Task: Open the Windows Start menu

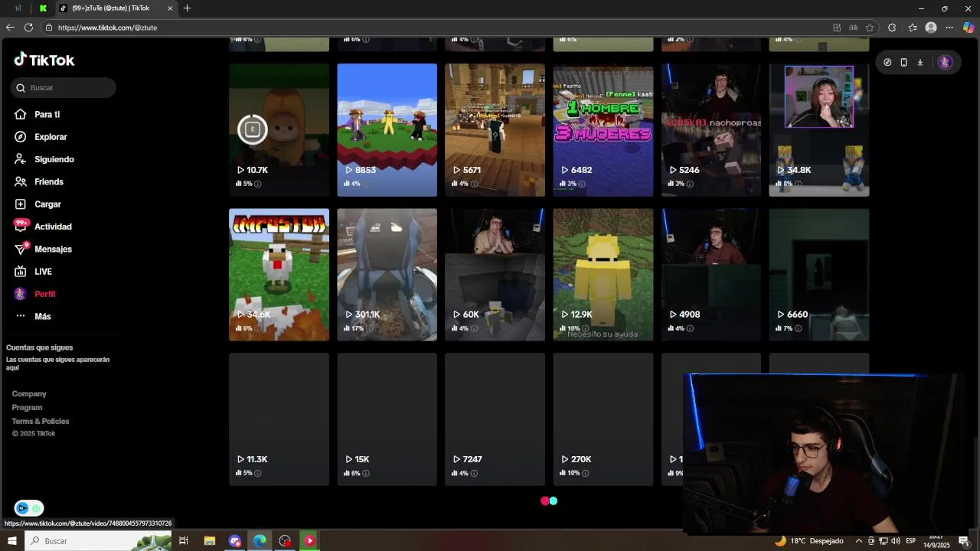Action: (11, 541)
